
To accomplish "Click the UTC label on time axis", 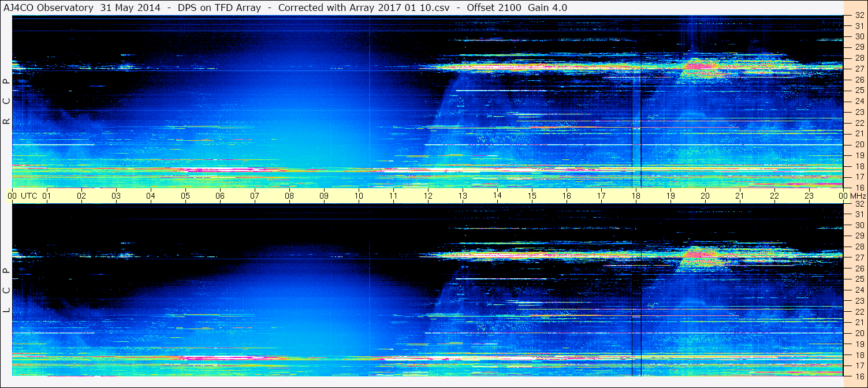I will (29, 196).
